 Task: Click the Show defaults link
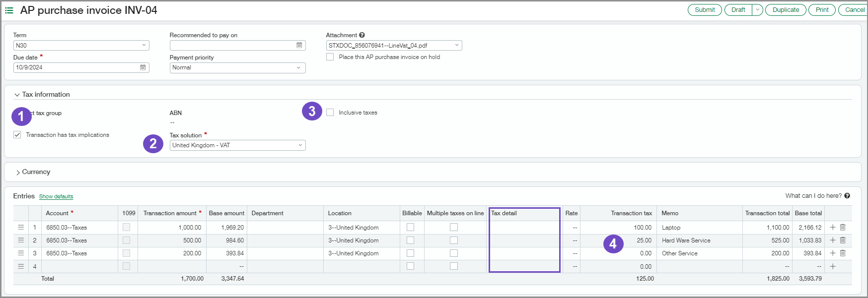[56, 196]
